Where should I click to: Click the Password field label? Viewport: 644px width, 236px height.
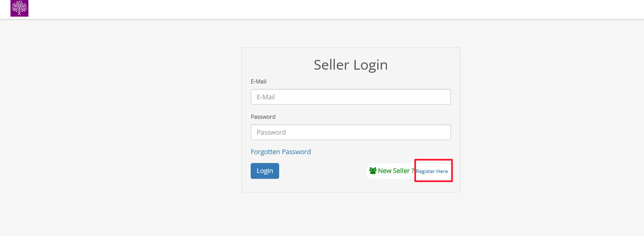pos(263,117)
